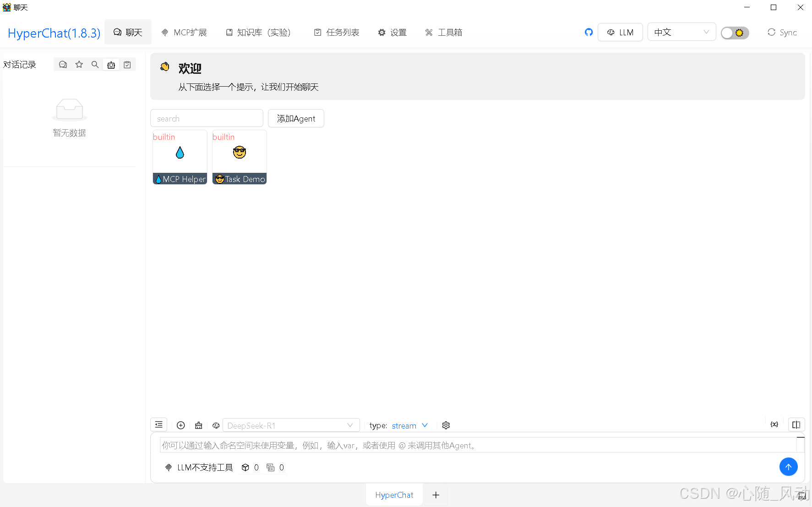Screen dimensions: 812x507
Task: Click the sidebar collapse menu icon
Action: pyautogui.click(x=158, y=425)
